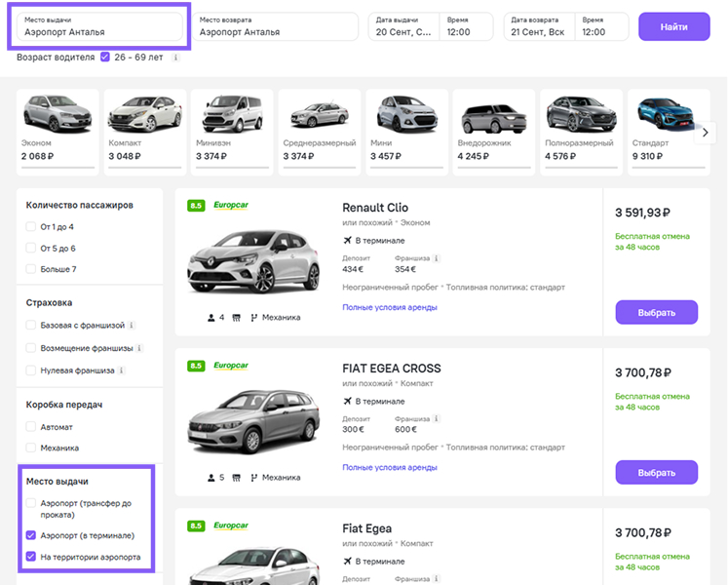The image size is (728, 585).
Task: Uncheck На территории аэропорта filter
Action: 30,556
